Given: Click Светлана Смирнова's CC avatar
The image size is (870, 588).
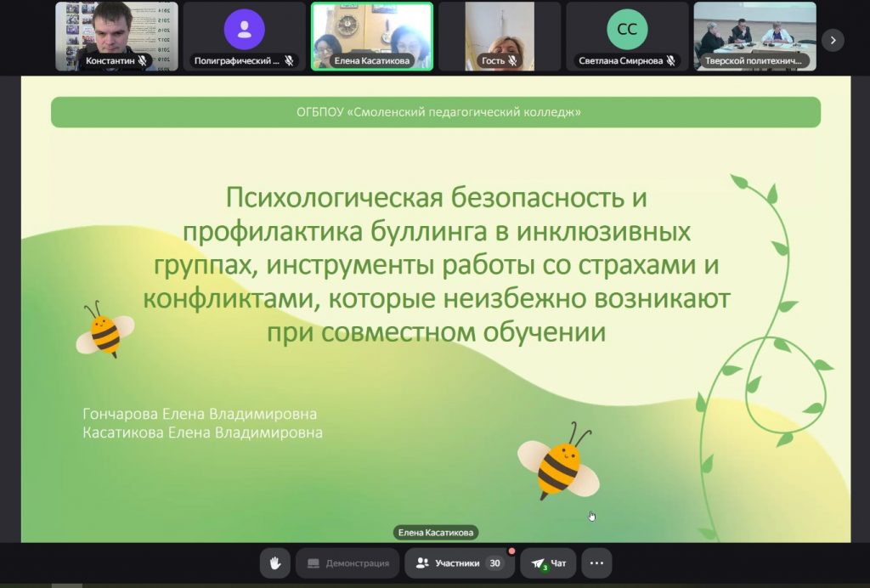Looking at the screenshot, I should tap(627, 30).
